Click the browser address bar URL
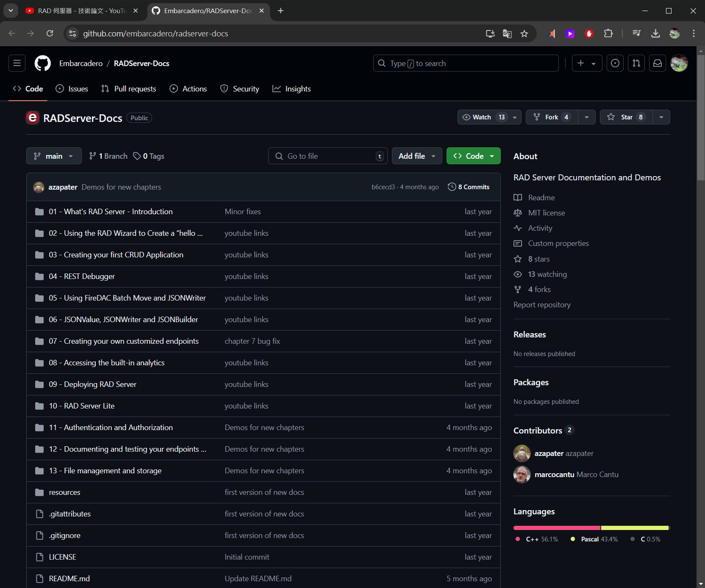 [x=155, y=33]
